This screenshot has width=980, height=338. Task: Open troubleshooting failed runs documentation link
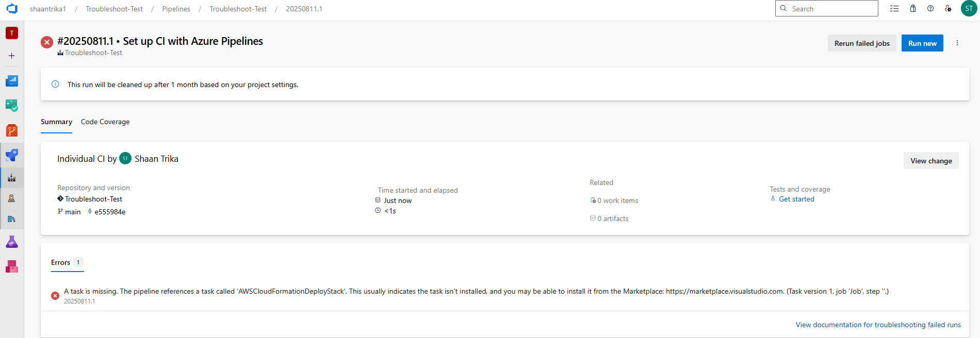click(x=878, y=325)
